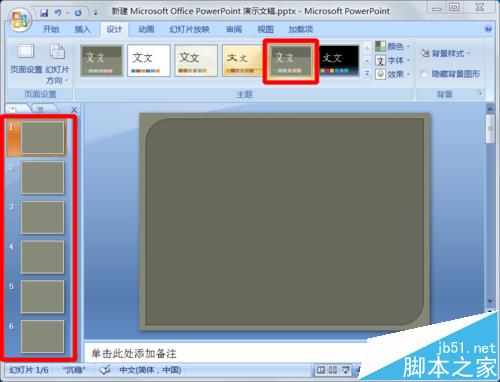Switch to the 审阅 ribbon tab
Image resolution: width=500 pixels, height=382 pixels.
[234, 29]
